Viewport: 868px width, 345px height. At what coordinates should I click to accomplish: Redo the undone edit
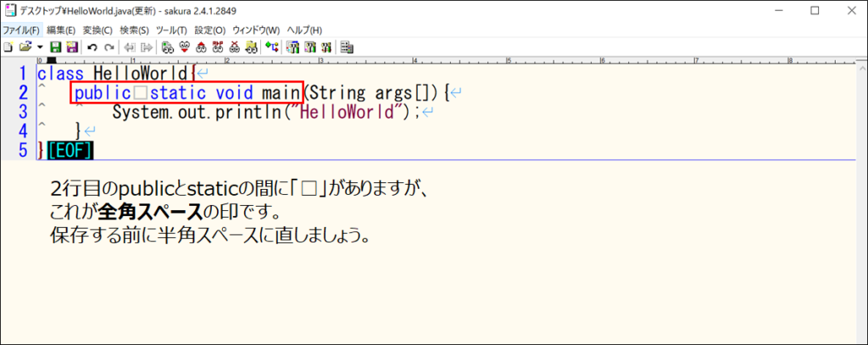click(x=109, y=47)
